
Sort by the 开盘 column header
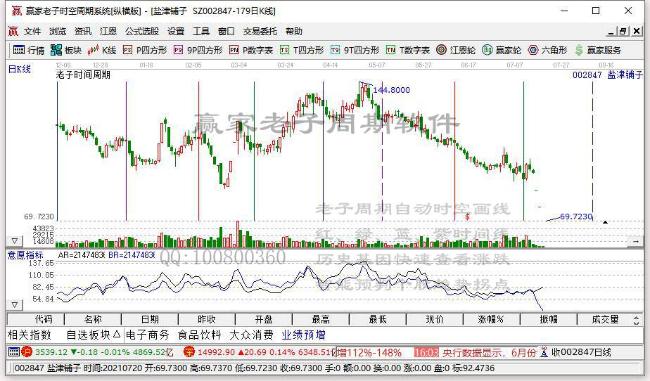(x=264, y=319)
